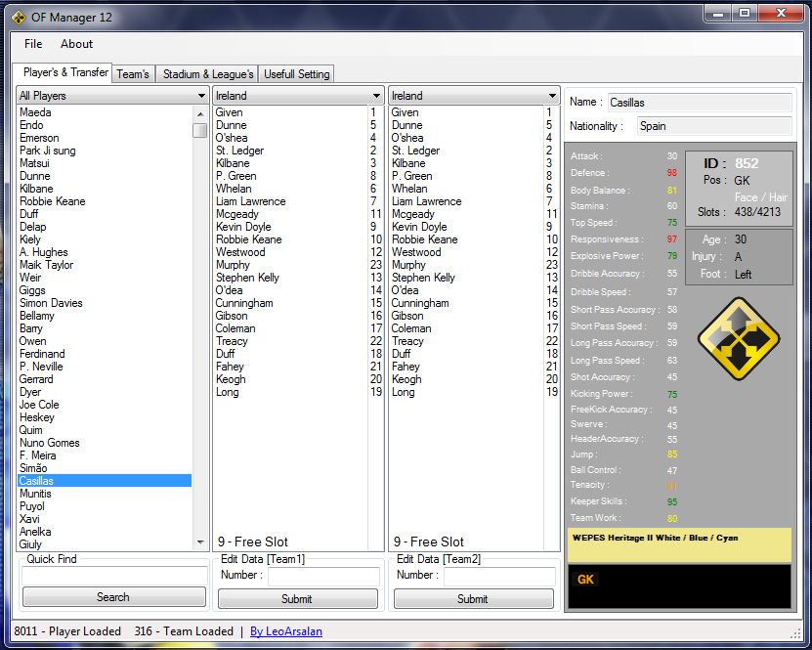Open the About menu

[76, 44]
